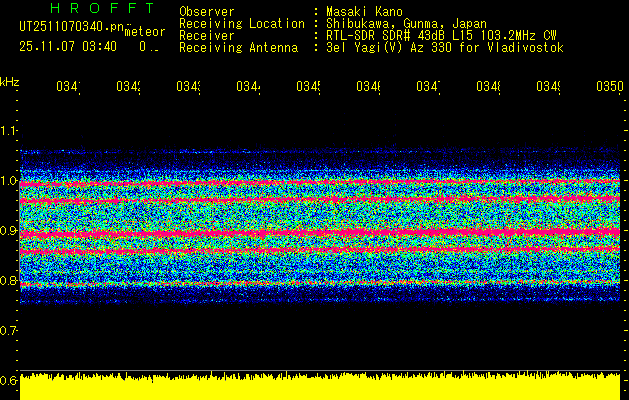Click the 0350 time axis marker
629x400 pixels.
point(610,86)
